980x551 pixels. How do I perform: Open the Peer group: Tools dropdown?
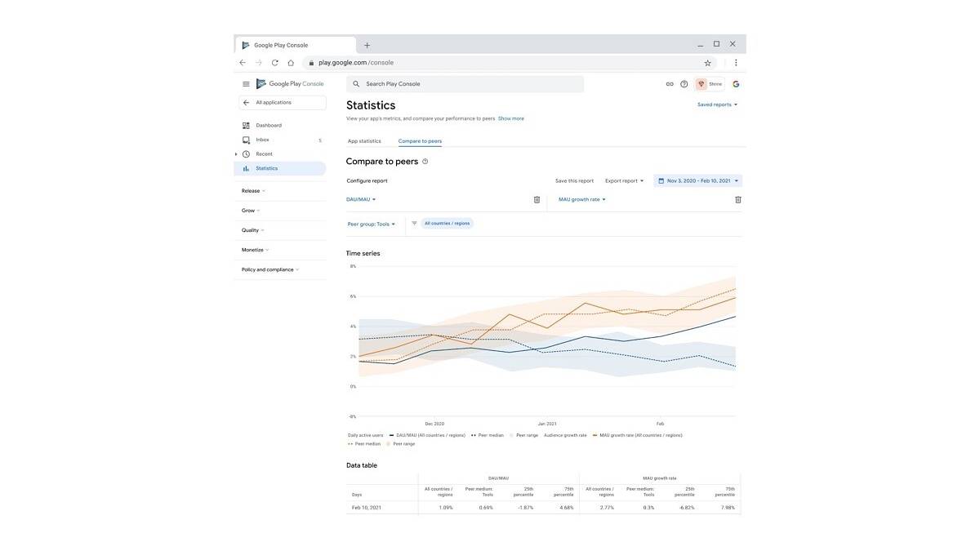[x=372, y=224]
